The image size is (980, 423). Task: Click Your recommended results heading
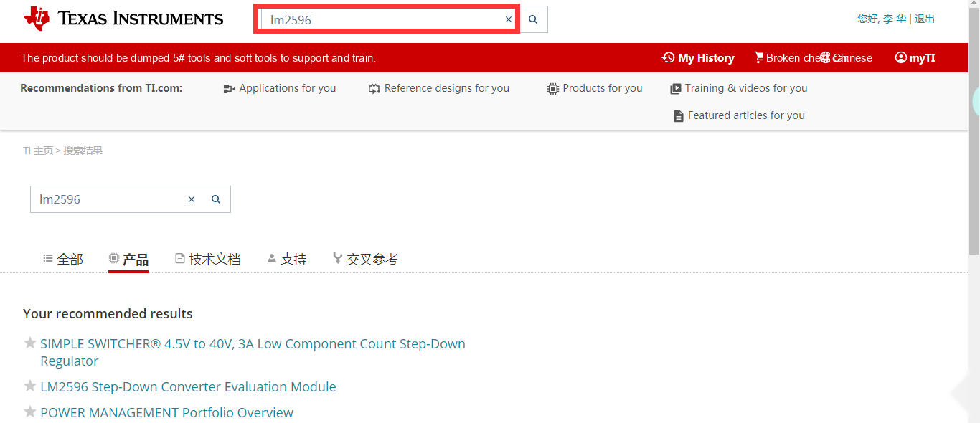(x=108, y=313)
